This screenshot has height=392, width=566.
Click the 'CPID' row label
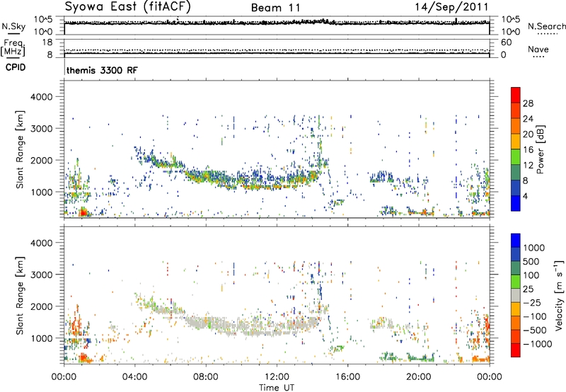[16, 67]
